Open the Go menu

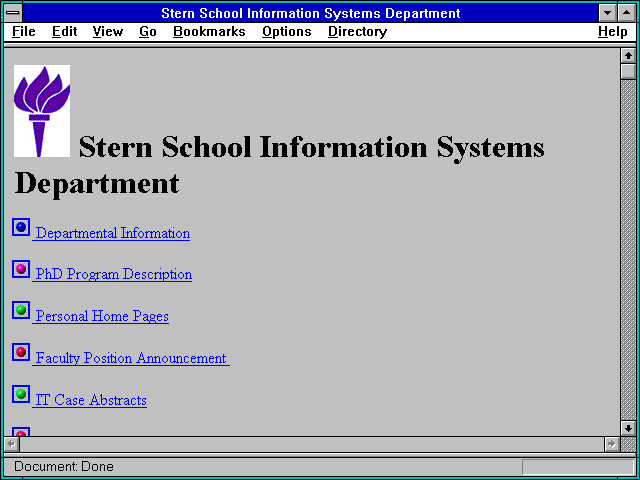point(148,32)
